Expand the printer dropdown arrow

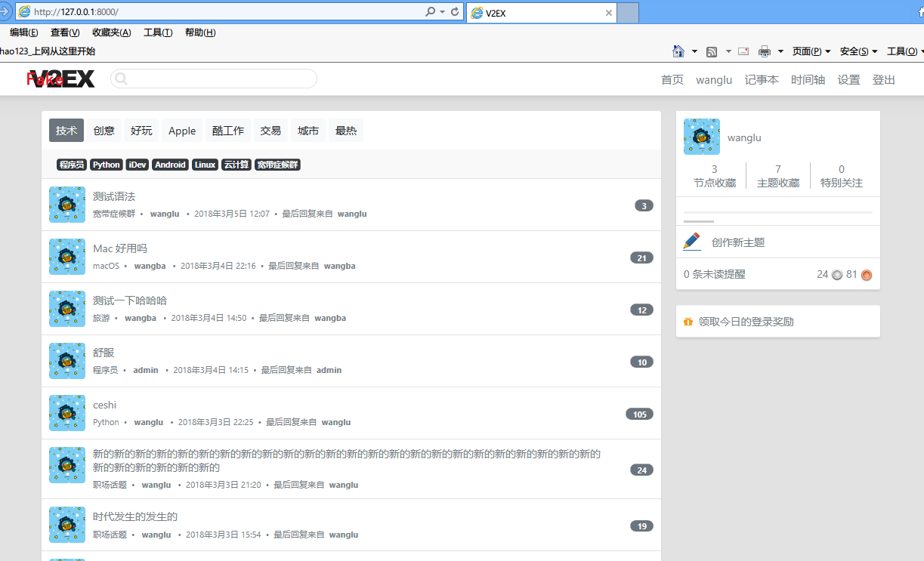780,51
